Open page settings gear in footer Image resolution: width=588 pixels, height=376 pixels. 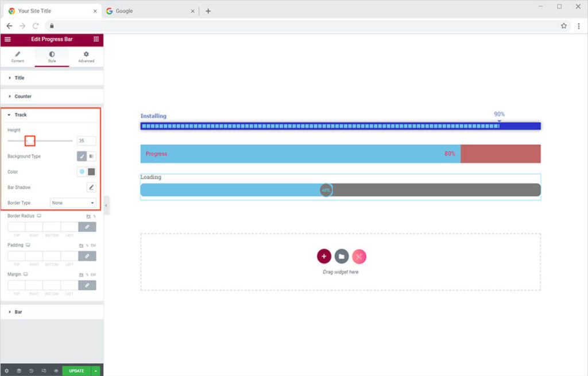[6, 371]
